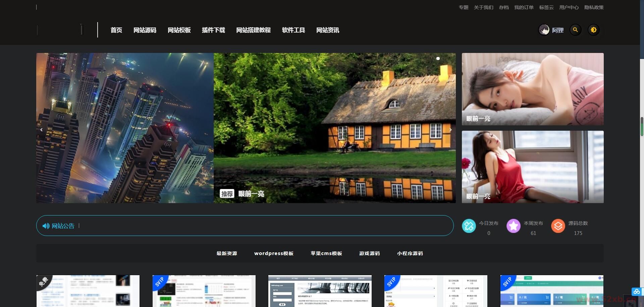This screenshot has width=644, height=307.
Task: Click the 网站公告 speaker icon
Action: click(x=46, y=226)
